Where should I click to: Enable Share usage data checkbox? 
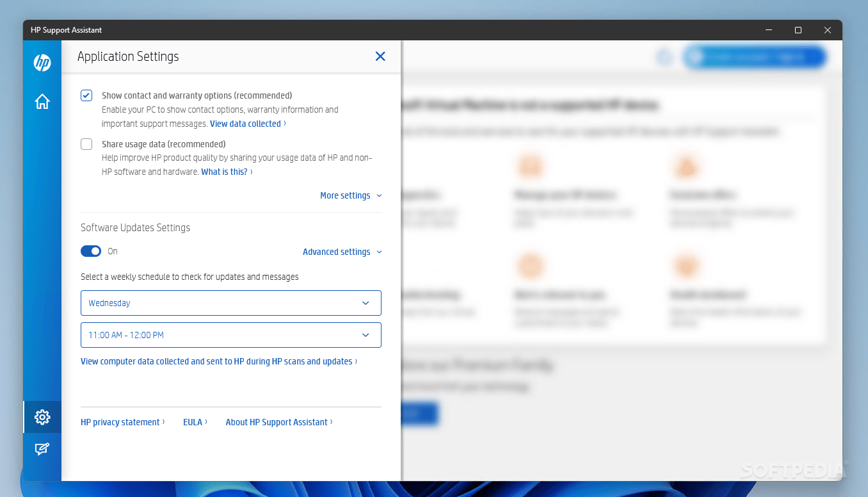click(x=86, y=144)
